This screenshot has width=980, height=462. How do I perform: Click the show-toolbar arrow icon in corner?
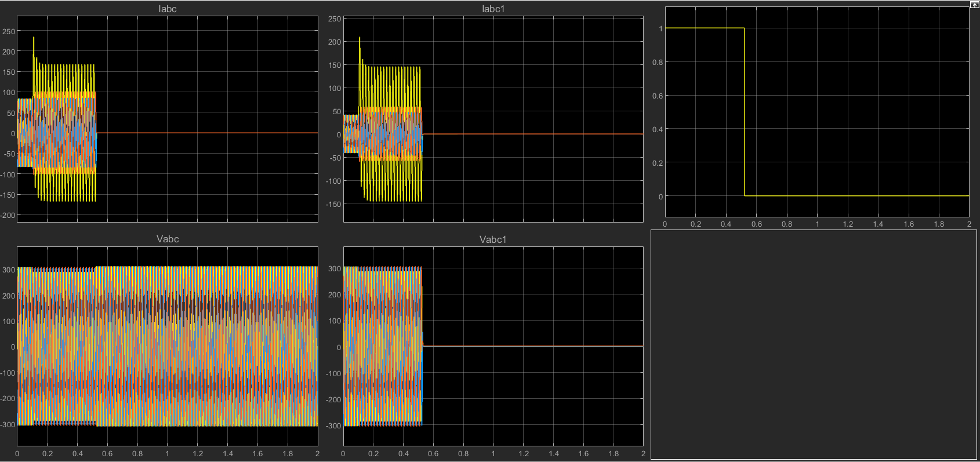click(x=974, y=5)
